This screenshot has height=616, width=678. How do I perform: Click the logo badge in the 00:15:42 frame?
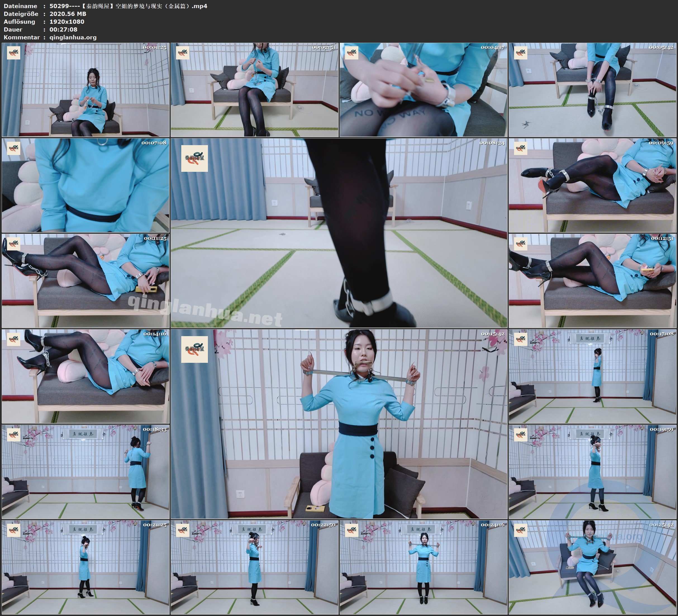point(194,349)
